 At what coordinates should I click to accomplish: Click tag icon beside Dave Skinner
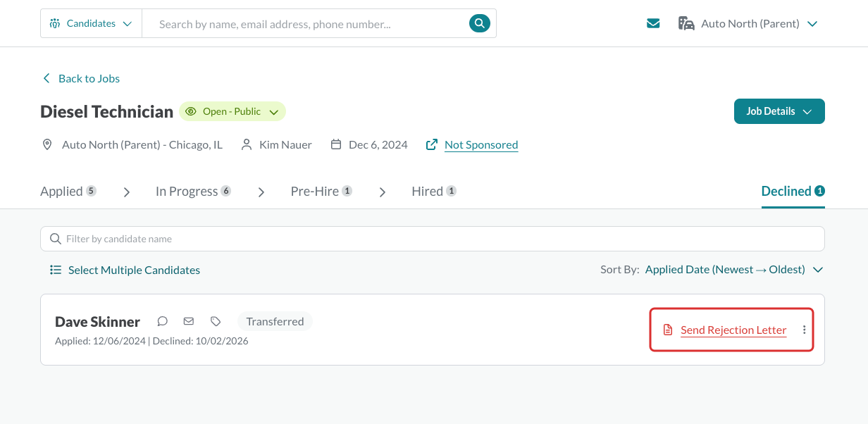tap(216, 321)
